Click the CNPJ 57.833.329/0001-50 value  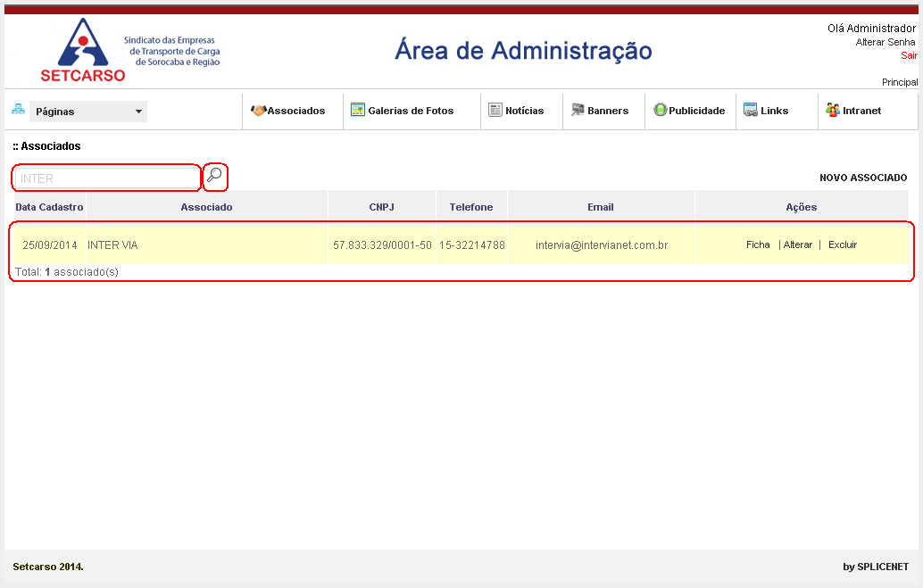pyautogui.click(x=383, y=244)
